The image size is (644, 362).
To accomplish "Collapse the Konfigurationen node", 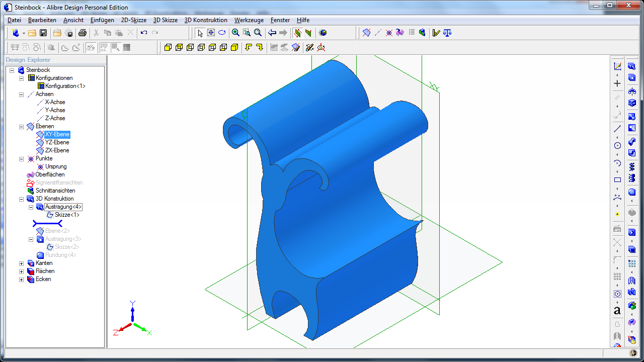I will coord(21,78).
